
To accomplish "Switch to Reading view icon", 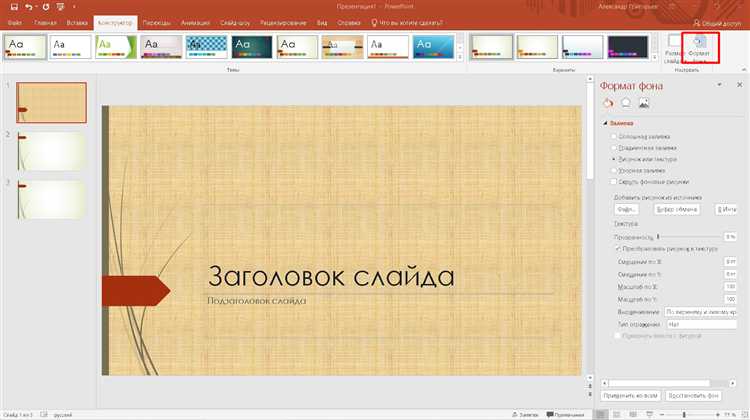I will coord(633,414).
